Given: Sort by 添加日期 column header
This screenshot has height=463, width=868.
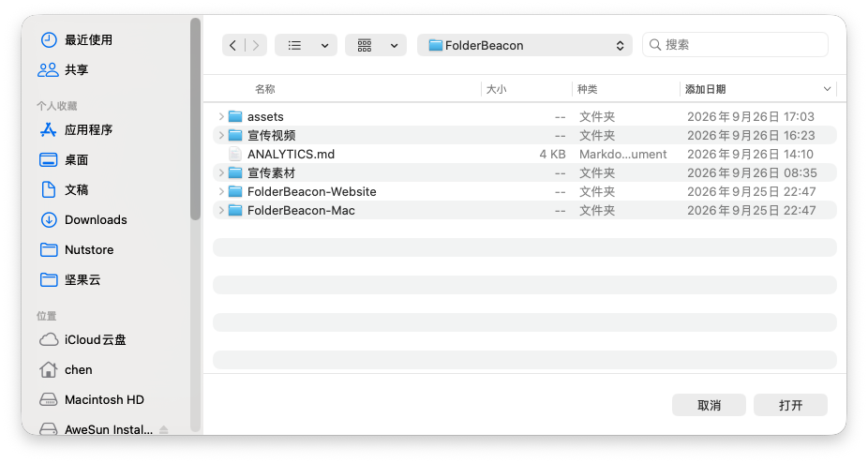Looking at the screenshot, I should tap(705, 89).
